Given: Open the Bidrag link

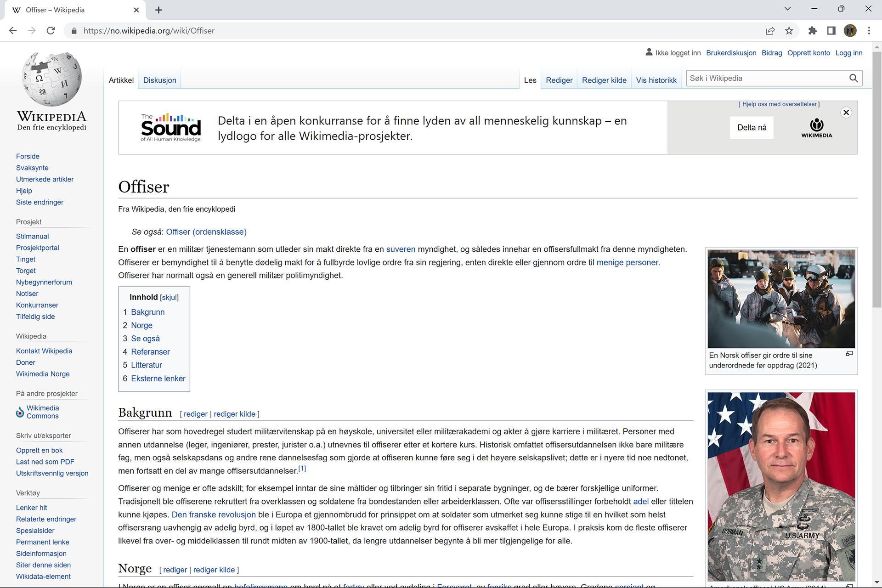Looking at the screenshot, I should tap(772, 53).
